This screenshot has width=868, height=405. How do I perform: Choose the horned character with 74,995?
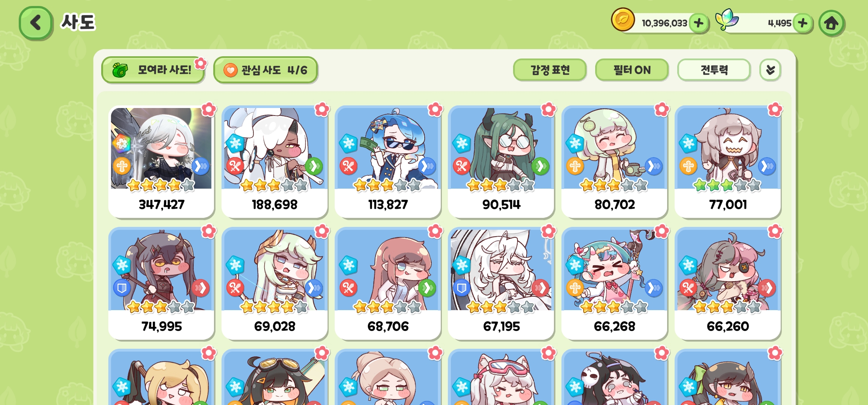coord(162,284)
